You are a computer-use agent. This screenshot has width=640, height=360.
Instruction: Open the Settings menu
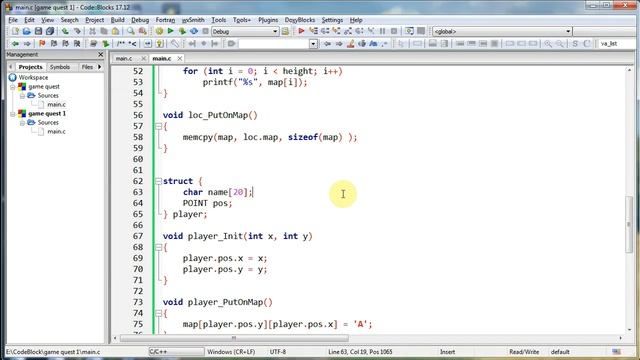pos(332,20)
